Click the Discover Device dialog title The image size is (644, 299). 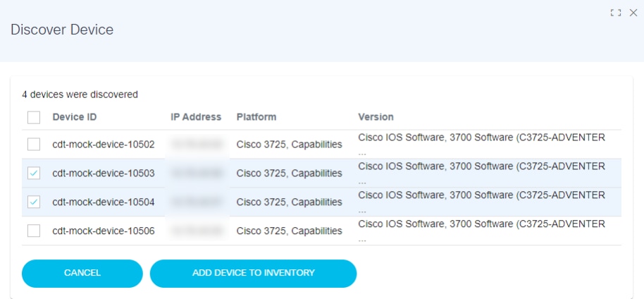tap(62, 30)
